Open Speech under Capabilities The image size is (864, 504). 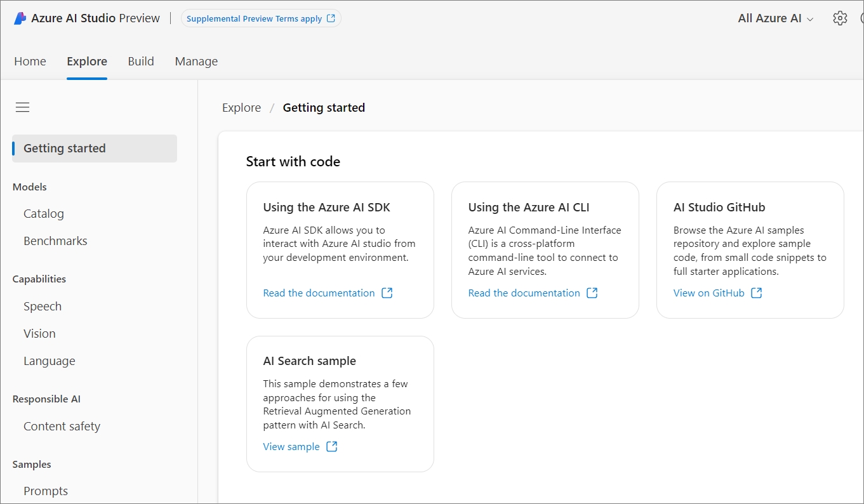[x=43, y=307]
